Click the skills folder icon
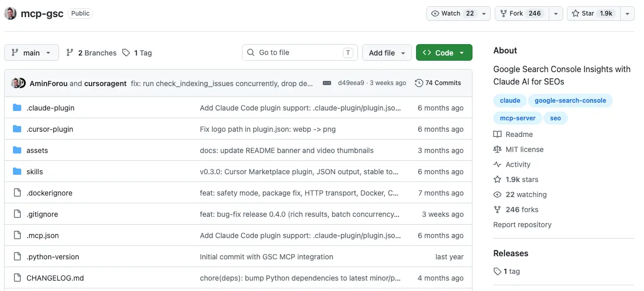This screenshot has height=291, width=644. coord(17,172)
